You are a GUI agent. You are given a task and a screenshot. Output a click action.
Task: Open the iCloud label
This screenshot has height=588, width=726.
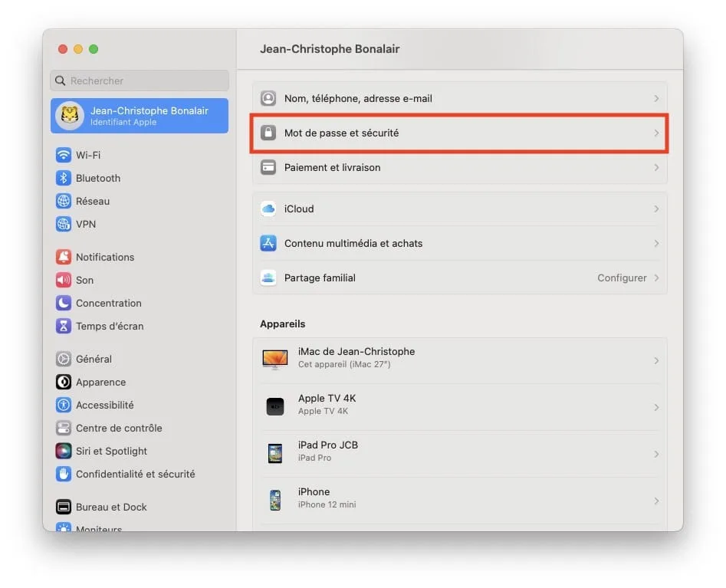click(299, 209)
